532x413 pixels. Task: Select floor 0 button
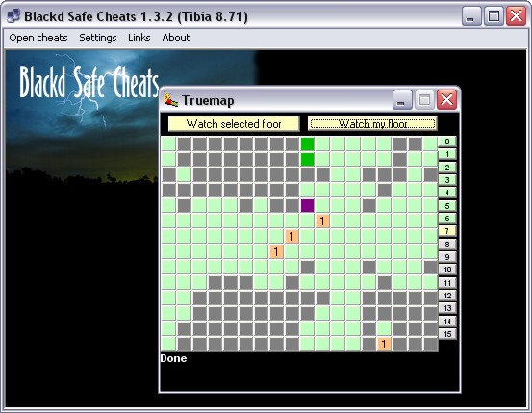(447, 142)
